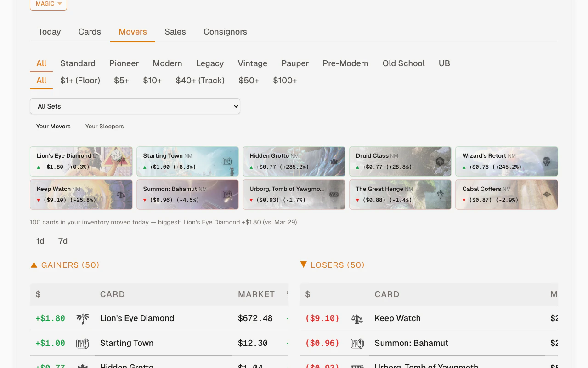Sort losers by the $ column

[x=308, y=294]
